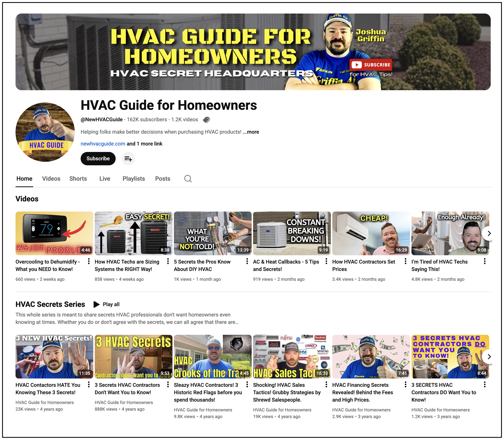The height and width of the screenshot is (440, 504).
Task: Click the red Subscribe badge in banner
Action: point(371,64)
